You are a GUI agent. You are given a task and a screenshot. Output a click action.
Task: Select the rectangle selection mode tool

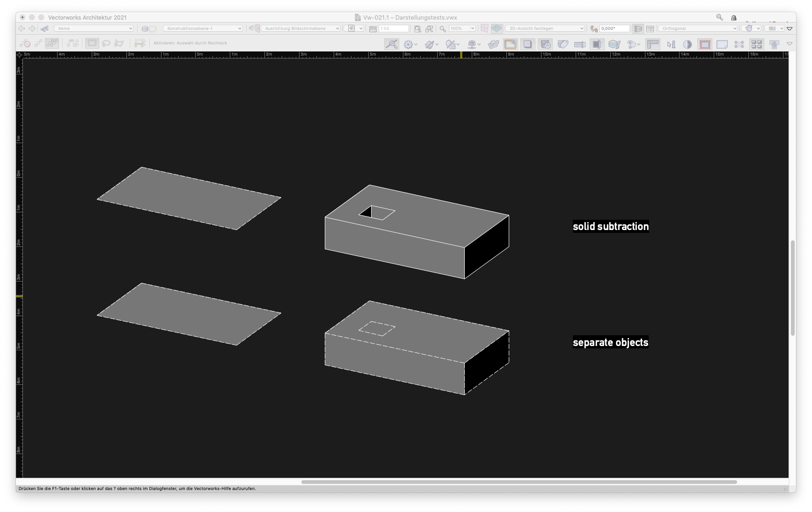tap(92, 43)
